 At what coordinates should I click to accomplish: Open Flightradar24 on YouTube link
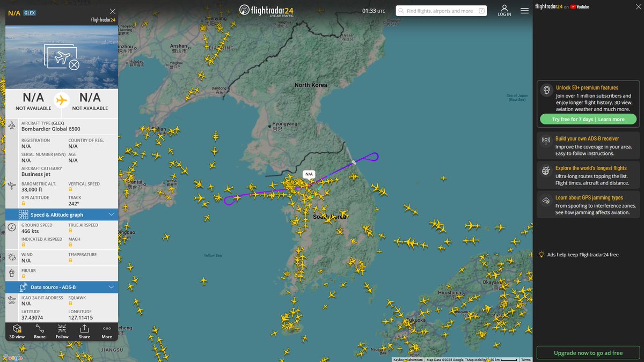click(x=562, y=6)
